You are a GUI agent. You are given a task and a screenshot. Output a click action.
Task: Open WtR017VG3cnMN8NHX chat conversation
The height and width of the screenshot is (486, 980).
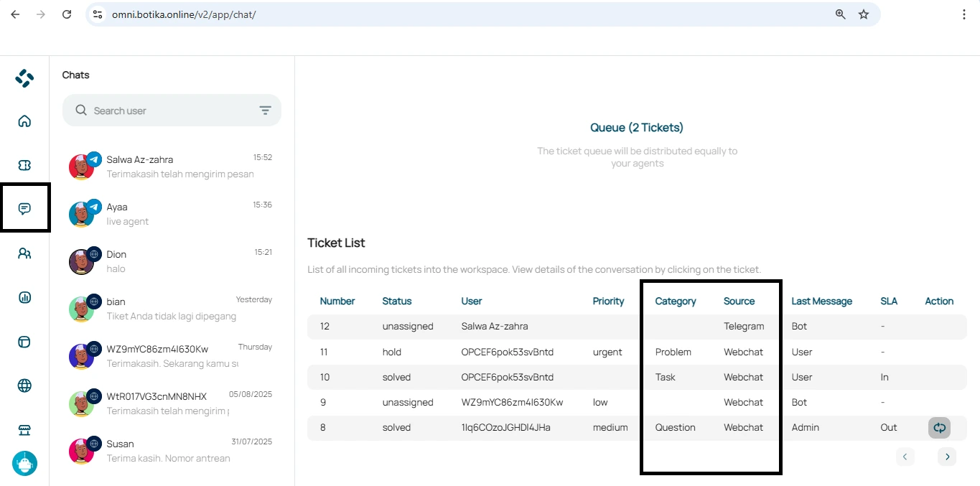coord(172,403)
